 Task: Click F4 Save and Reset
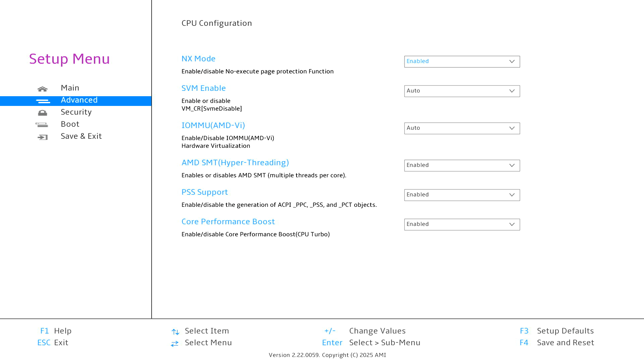(557, 343)
